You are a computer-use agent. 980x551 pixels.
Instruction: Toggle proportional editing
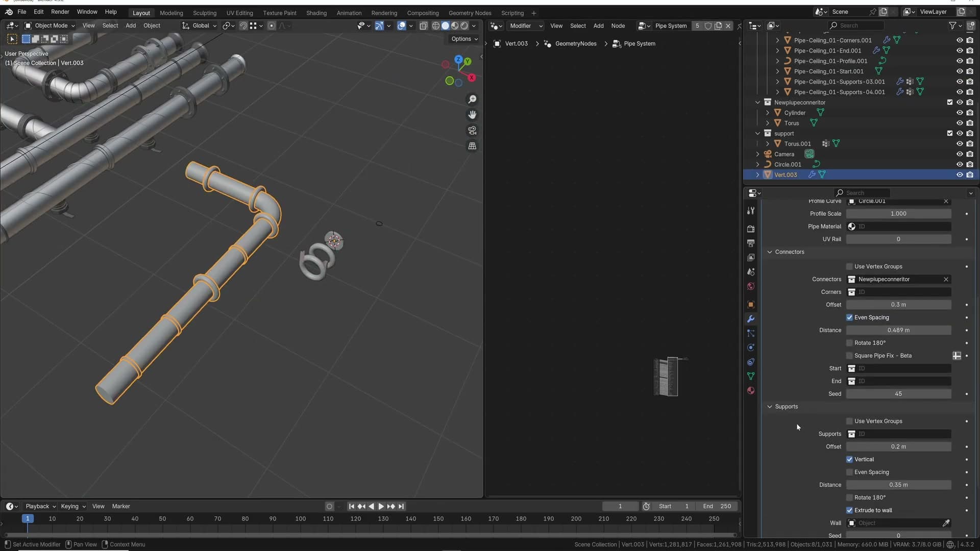pyautogui.click(x=272, y=26)
